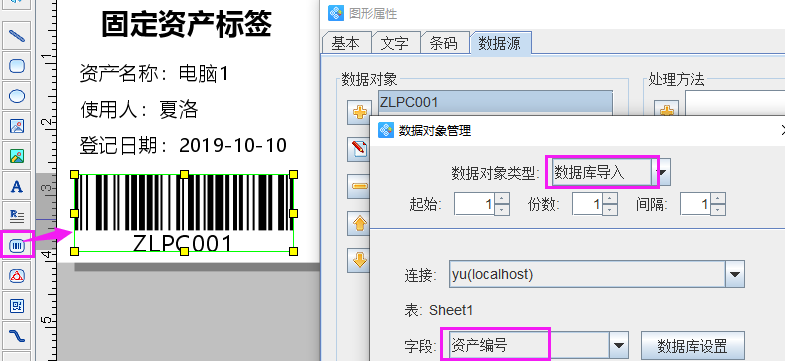Select the rich text tool
Screen dimensions: 785x361
[x=17, y=216]
